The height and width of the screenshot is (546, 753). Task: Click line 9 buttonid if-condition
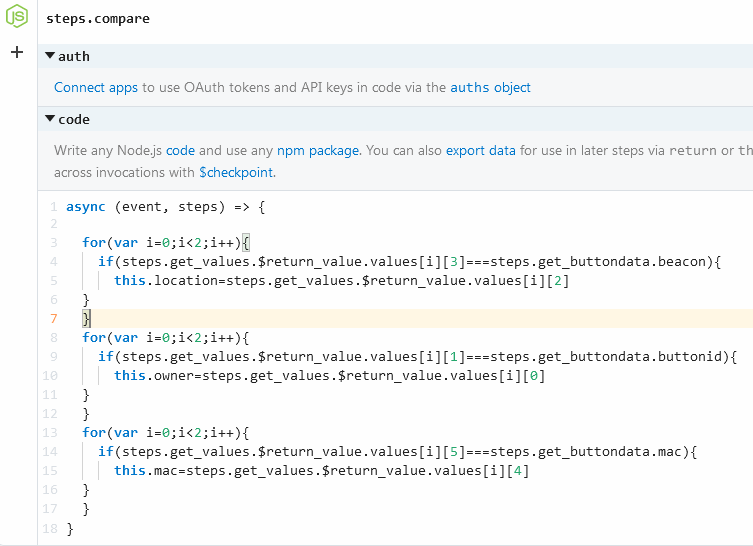(417, 357)
